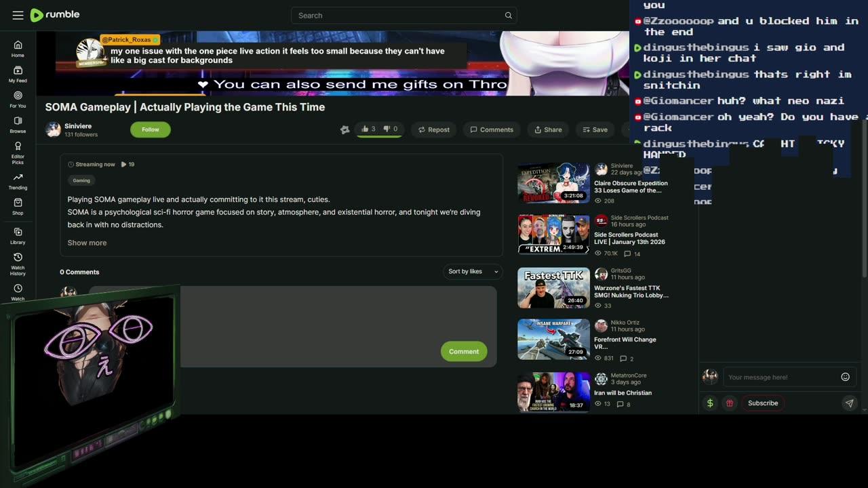Open Watch History from the left sidebar
868x488 pixels.
pyautogui.click(x=18, y=261)
